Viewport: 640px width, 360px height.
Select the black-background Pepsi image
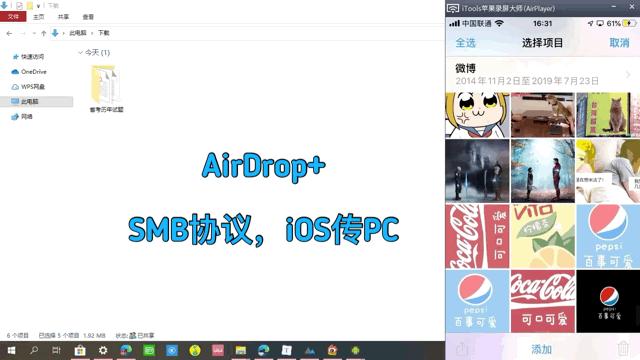[608, 301]
